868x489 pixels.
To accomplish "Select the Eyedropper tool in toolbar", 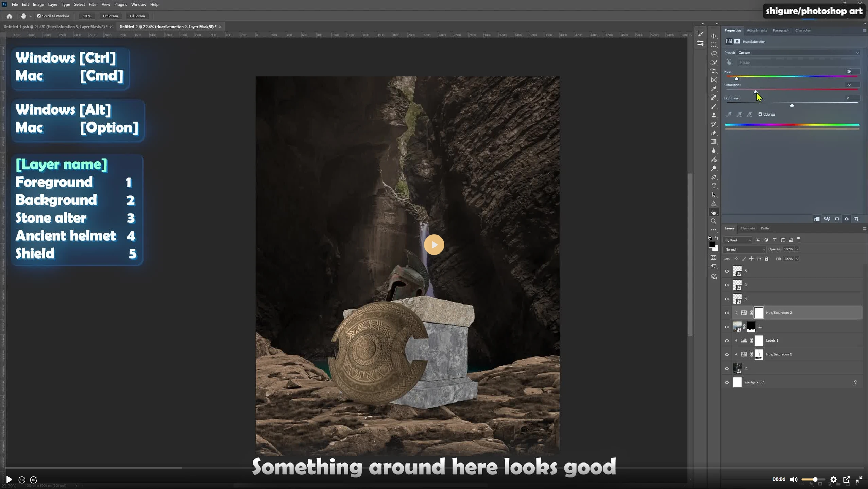I will [x=714, y=89].
